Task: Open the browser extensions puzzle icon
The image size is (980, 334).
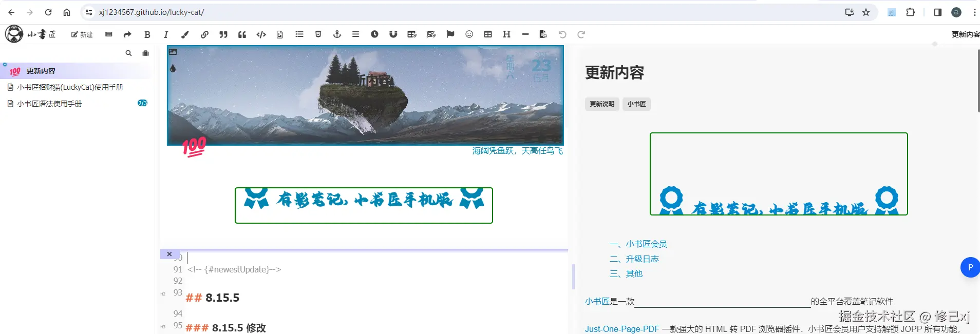Action: point(910,12)
